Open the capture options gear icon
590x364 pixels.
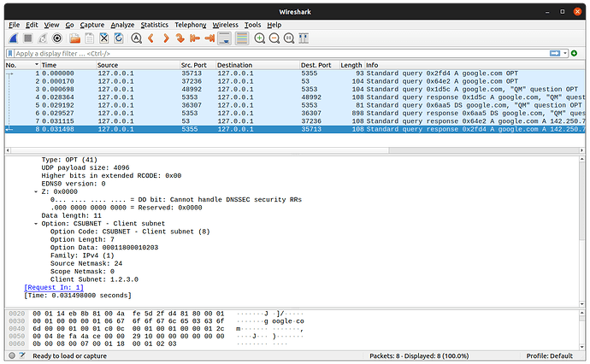[x=57, y=38]
